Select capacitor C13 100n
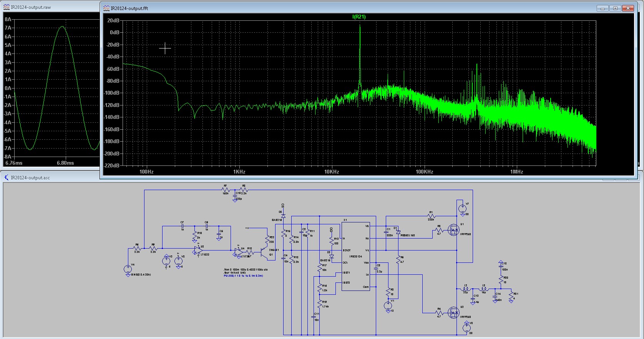644x339 pixels. [x=501, y=266]
